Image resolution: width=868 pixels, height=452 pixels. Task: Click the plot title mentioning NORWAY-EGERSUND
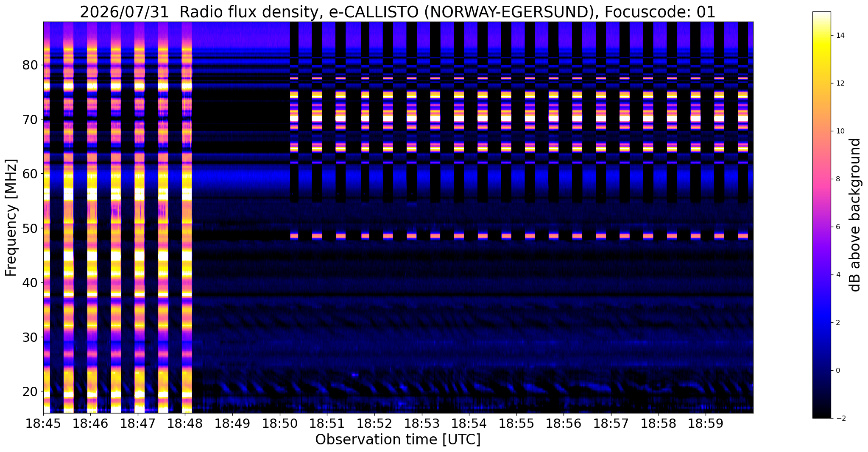(398, 12)
